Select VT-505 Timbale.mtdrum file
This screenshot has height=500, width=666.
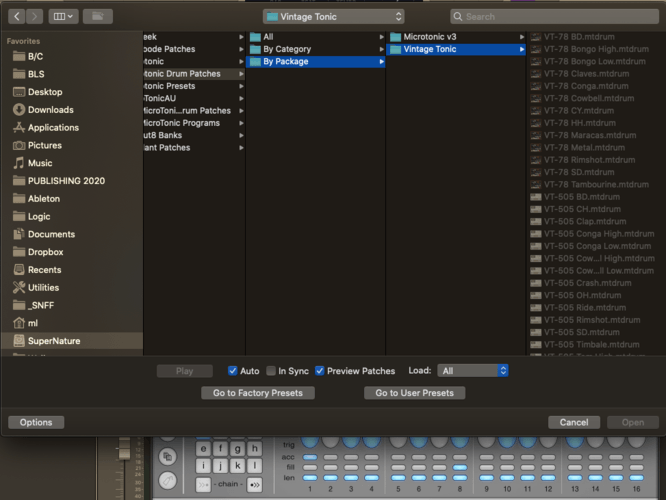pyautogui.click(x=596, y=345)
